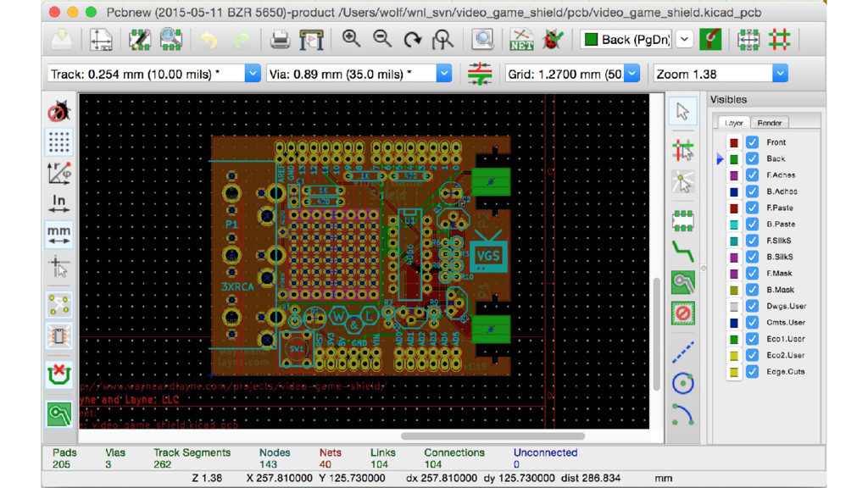Image resolution: width=868 pixels, height=488 pixels.
Task: Expand the layer selector arrow button
Action: click(x=685, y=40)
